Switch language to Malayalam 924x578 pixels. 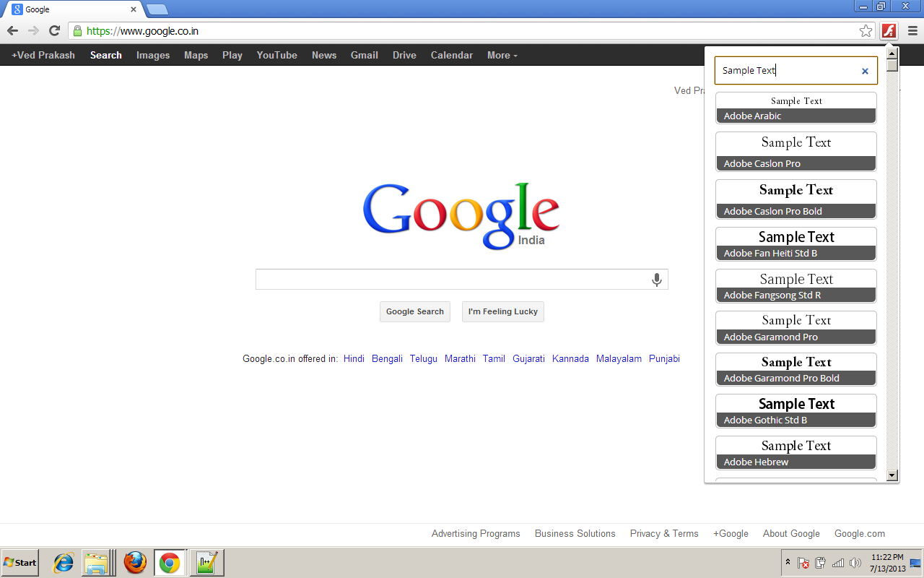tap(619, 358)
